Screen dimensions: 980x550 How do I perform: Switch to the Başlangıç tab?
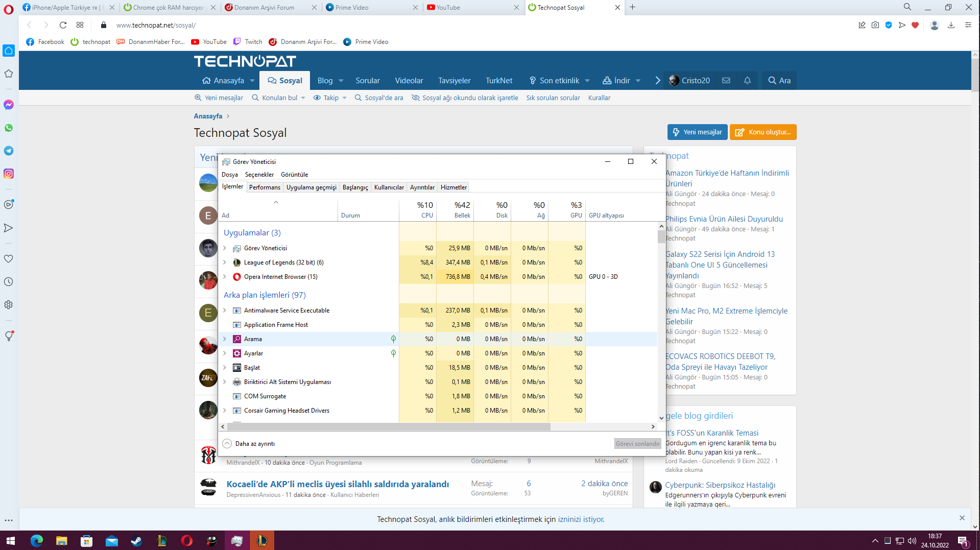[355, 187]
